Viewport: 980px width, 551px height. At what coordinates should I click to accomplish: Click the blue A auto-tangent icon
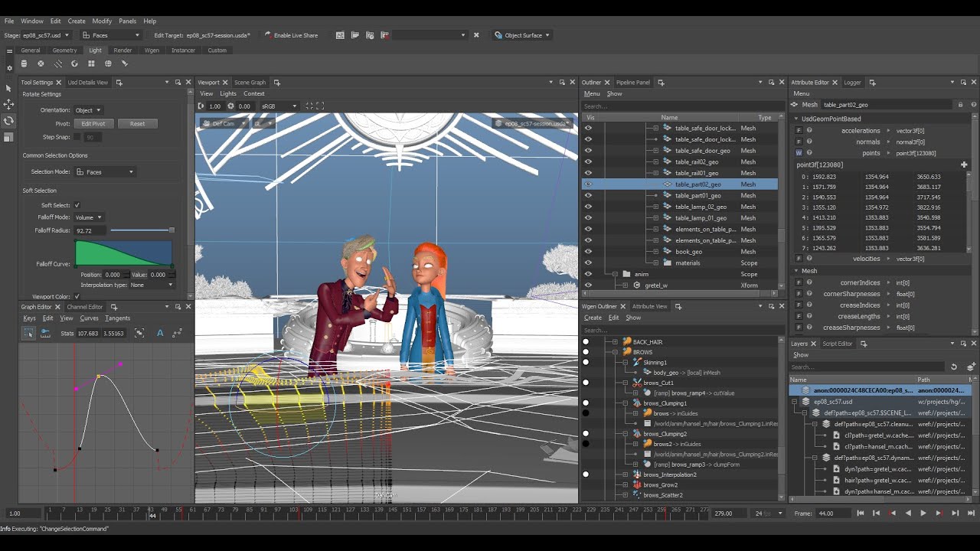click(160, 333)
